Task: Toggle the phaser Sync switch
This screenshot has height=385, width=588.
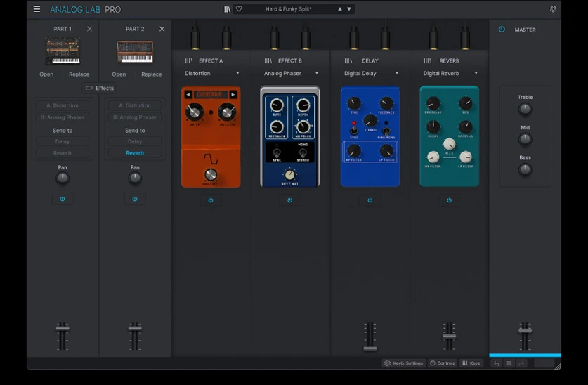Action: coord(277,153)
